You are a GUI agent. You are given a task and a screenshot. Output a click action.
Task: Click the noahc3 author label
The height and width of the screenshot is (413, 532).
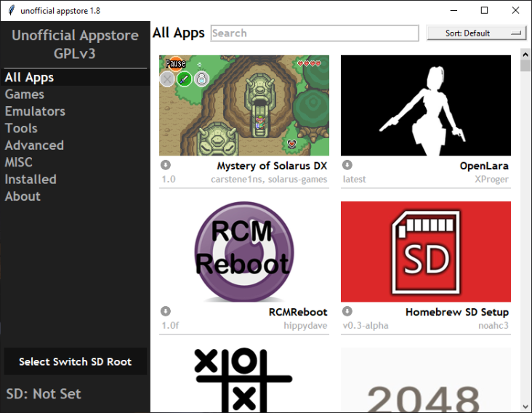[x=493, y=326]
